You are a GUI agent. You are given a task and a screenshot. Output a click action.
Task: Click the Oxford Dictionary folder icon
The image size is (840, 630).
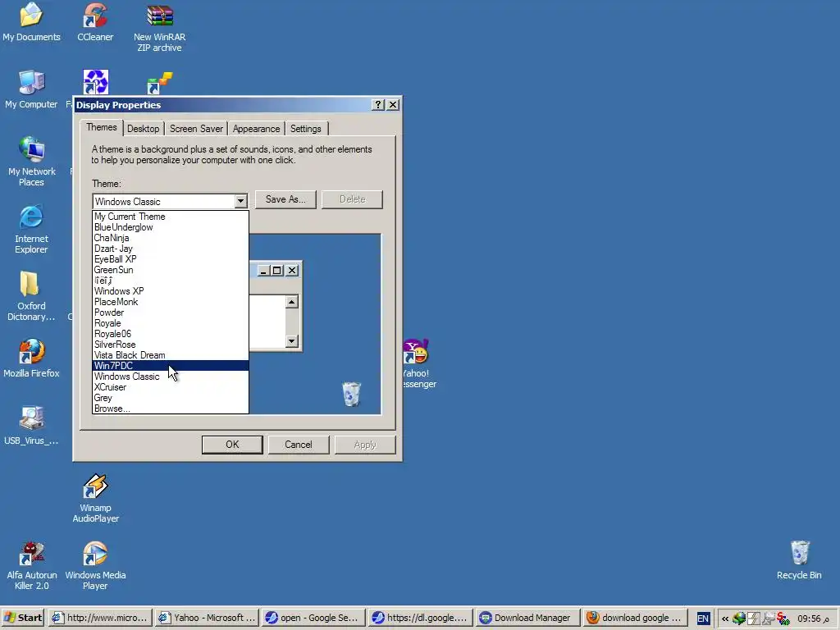tap(31, 296)
